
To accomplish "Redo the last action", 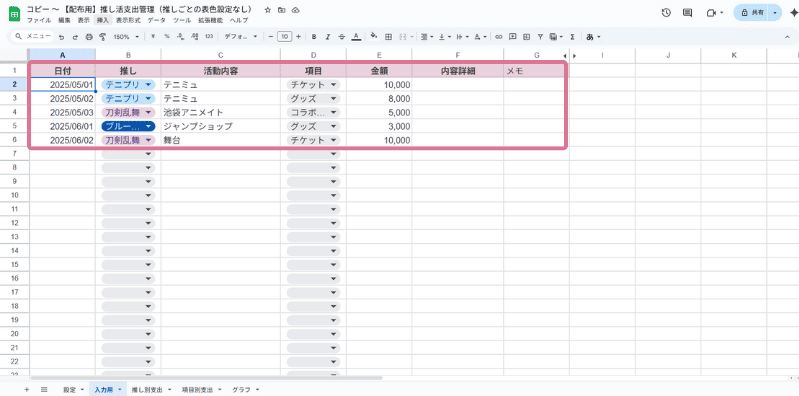I will (x=75, y=37).
